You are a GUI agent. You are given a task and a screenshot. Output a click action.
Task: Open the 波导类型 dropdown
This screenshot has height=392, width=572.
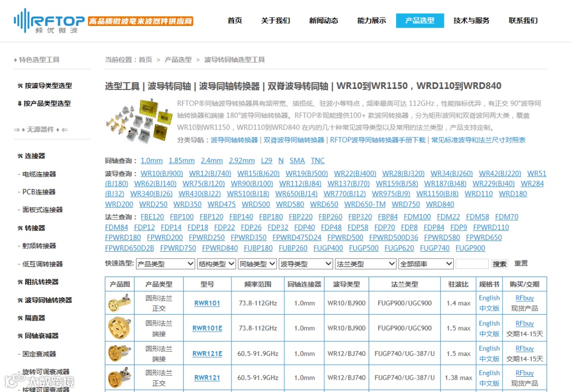(306, 264)
